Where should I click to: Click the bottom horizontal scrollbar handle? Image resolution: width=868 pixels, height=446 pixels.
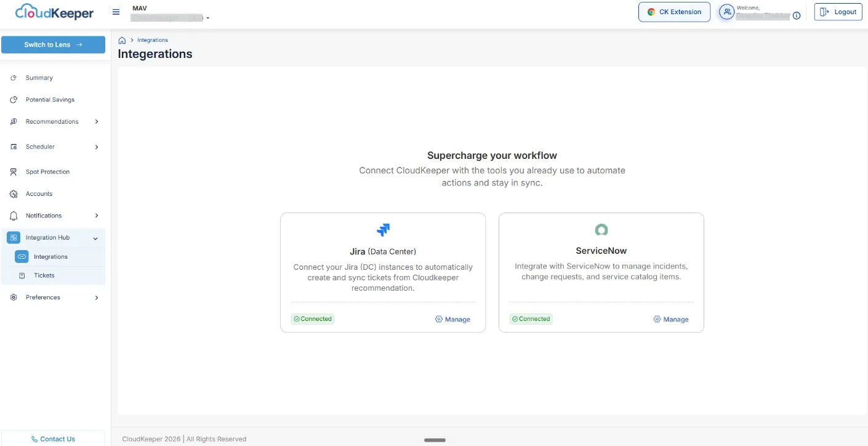point(435,440)
